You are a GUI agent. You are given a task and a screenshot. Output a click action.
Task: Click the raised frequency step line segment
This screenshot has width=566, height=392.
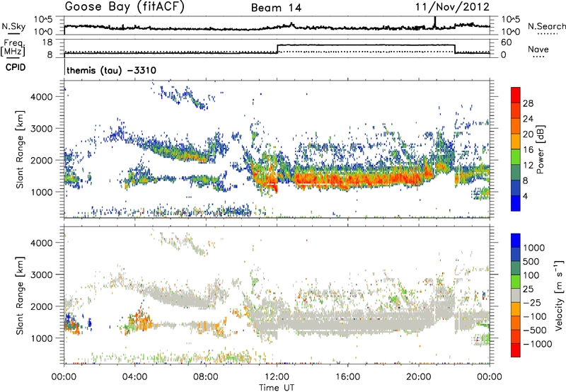click(366, 45)
